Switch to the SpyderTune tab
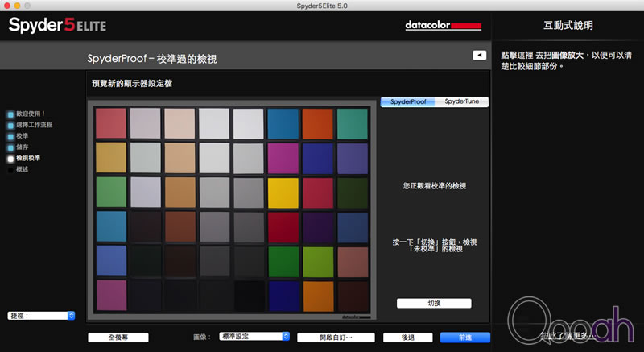The height and width of the screenshot is (352, 644). click(461, 101)
